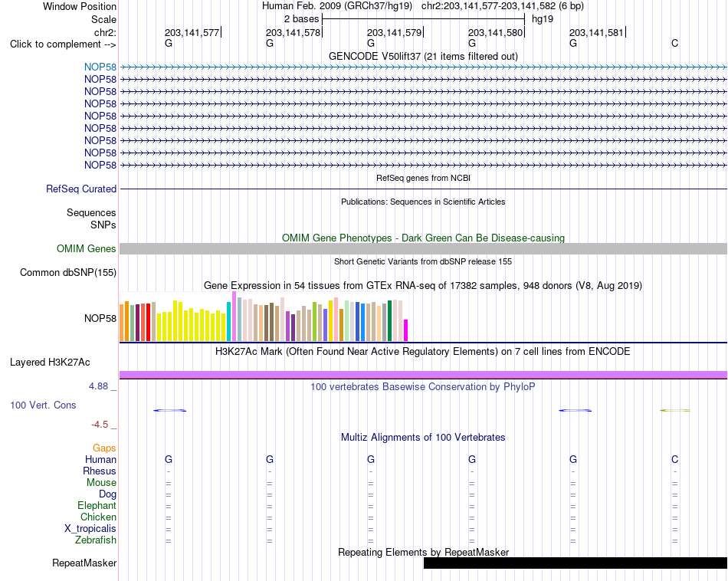The height and width of the screenshot is (581, 728).
Task: Click the GENCODE V50lift37 track title
Action: pos(423,56)
